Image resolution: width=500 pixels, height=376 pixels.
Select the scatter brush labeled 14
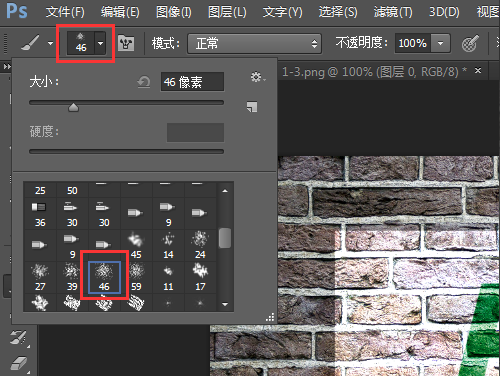tap(168, 246)
